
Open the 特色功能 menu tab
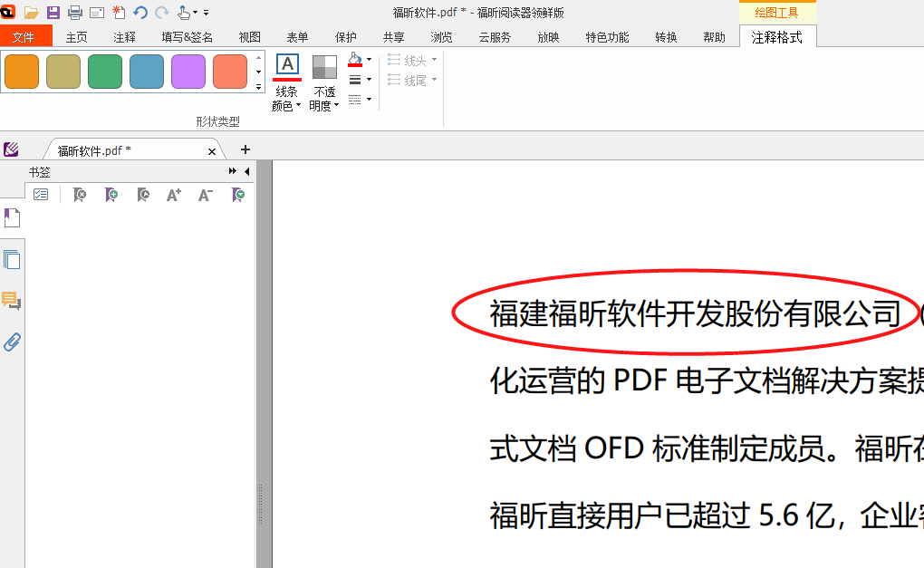[x=607, y=37]
